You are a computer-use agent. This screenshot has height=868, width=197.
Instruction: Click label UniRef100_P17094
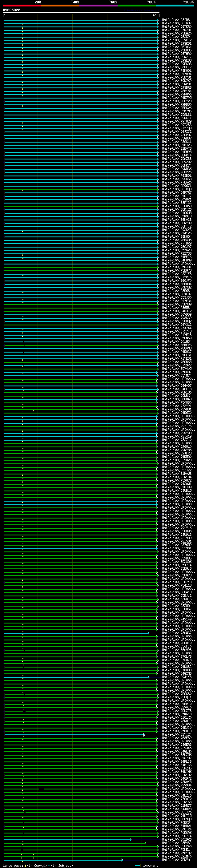tap(177, 74)
